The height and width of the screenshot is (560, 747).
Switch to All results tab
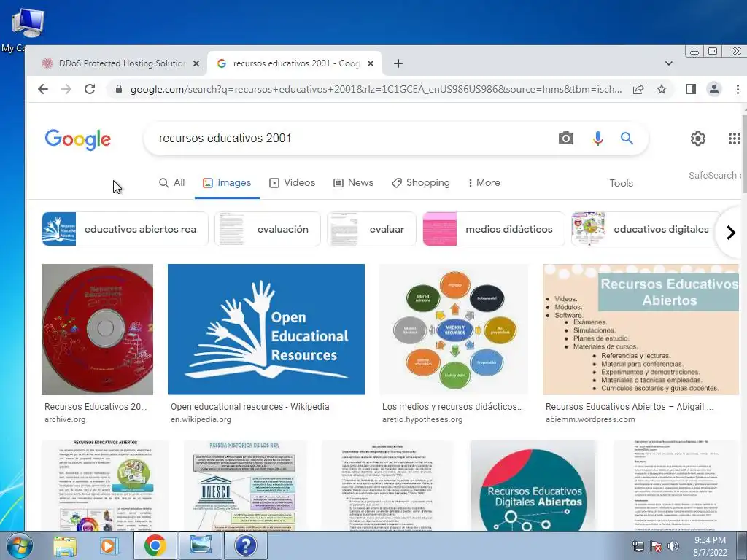pyautogui.click(x=171, y=183)
